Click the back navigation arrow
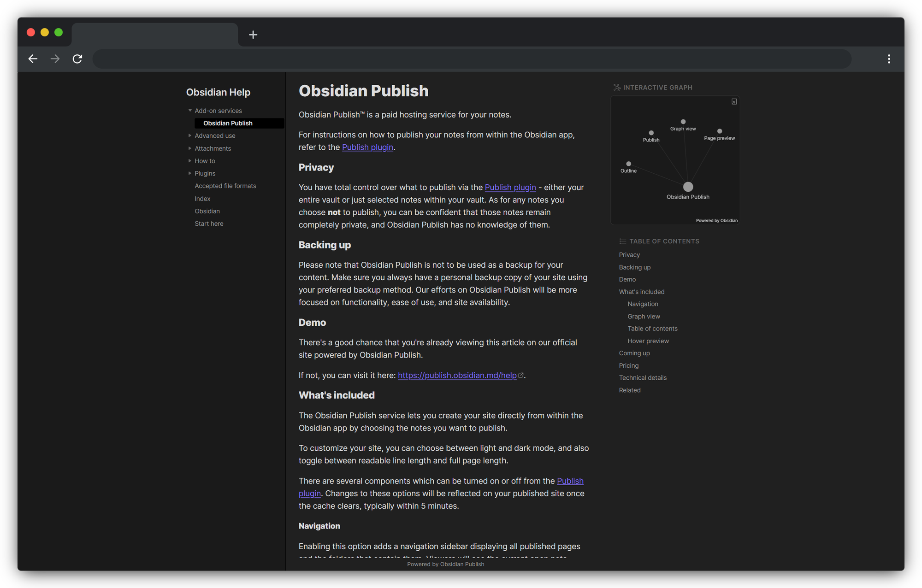This screenshot has height=588, width=922. 32,59
